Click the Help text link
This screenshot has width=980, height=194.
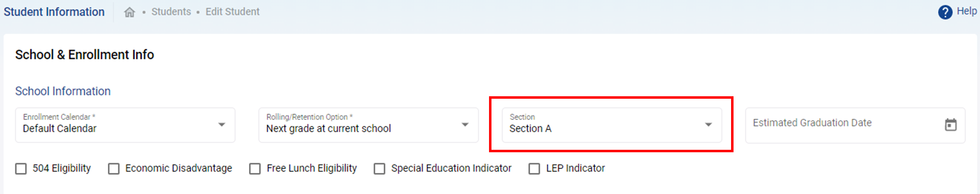coord(967,11)
